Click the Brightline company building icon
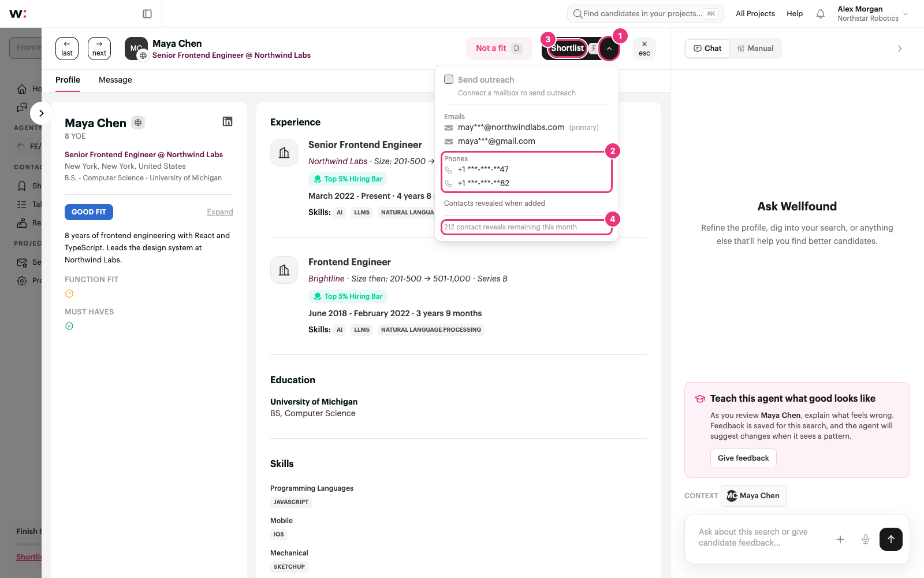The width and height of the screenshot is (924, 578). pyautogui.click(x=284, y=270)
